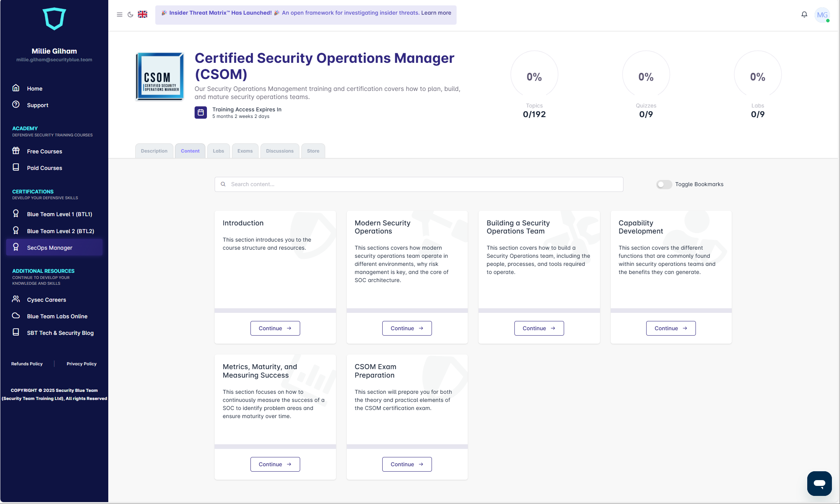Click the Blue Team Labs Online cloud icon

16,316
